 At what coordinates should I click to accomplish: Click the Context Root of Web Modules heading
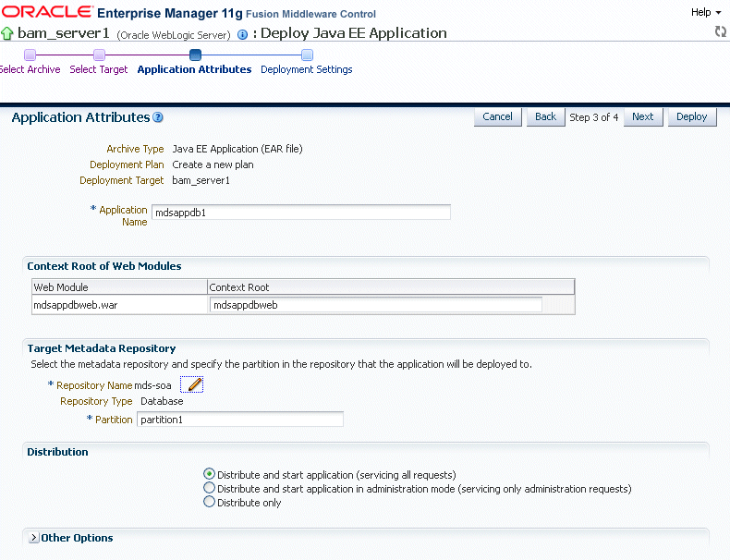(104, 266)
